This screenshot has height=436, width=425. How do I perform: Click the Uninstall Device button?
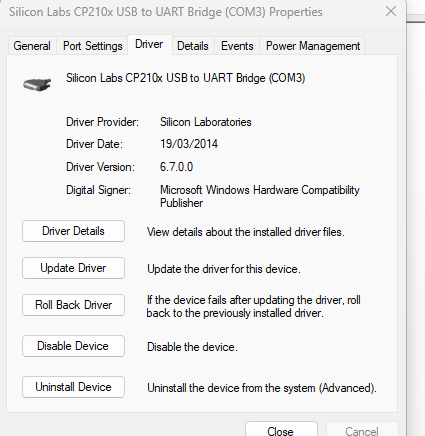coord(73,387)
